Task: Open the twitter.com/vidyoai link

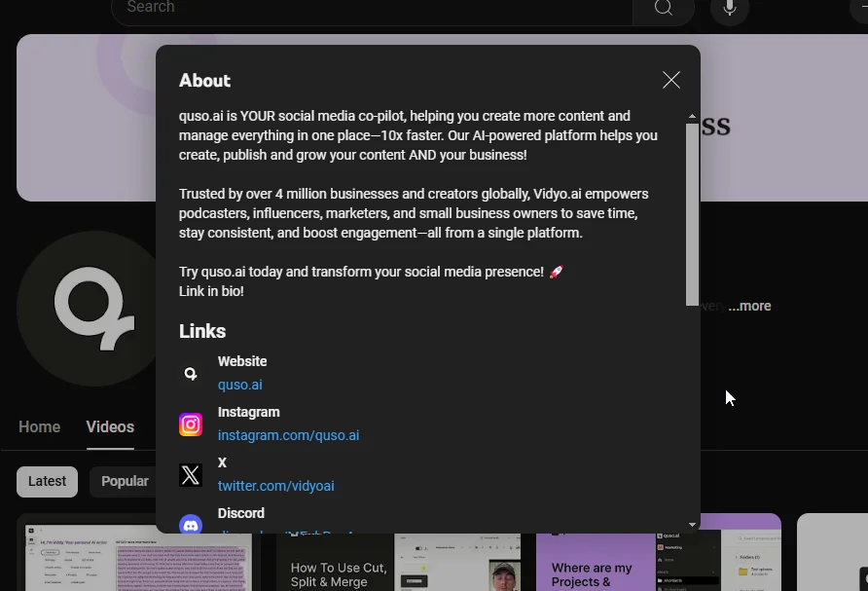Action: (x=275, y=486)
